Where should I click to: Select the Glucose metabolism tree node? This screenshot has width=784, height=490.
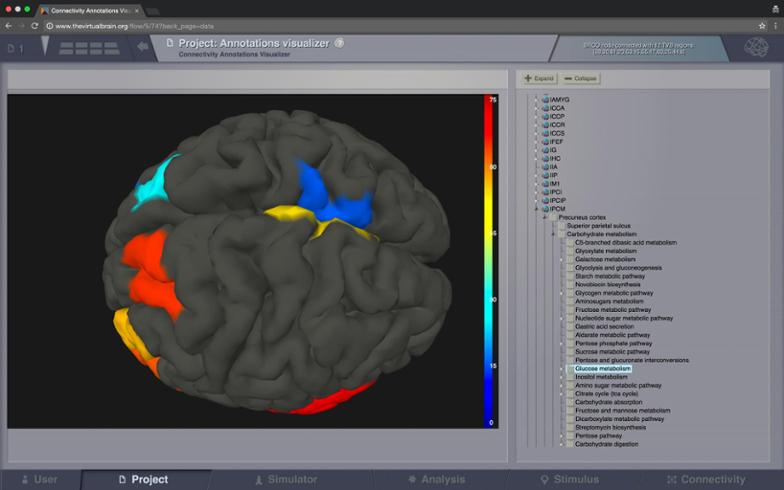coord(602,369)
